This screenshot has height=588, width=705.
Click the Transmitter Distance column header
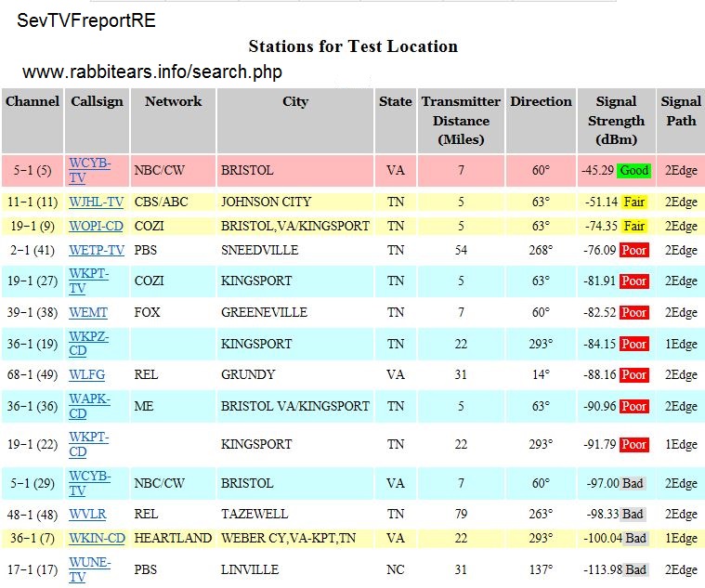click(461, 121)
